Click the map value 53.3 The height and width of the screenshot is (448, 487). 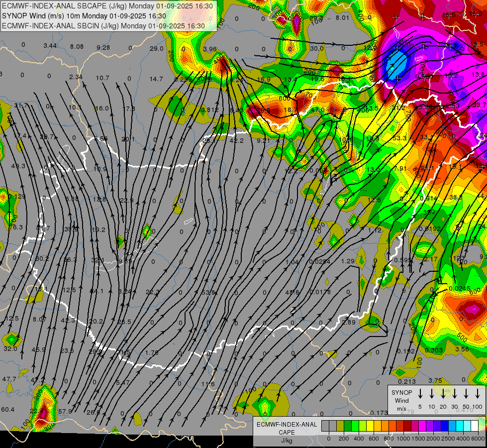(x=399, y=138)
